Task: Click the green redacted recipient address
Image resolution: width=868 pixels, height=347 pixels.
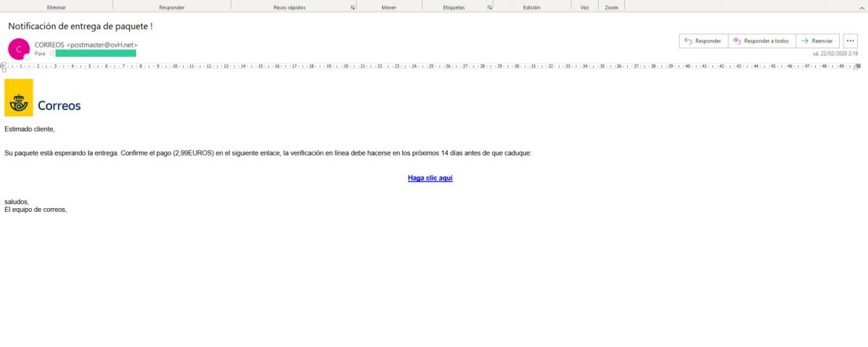Action: point(95,53)
